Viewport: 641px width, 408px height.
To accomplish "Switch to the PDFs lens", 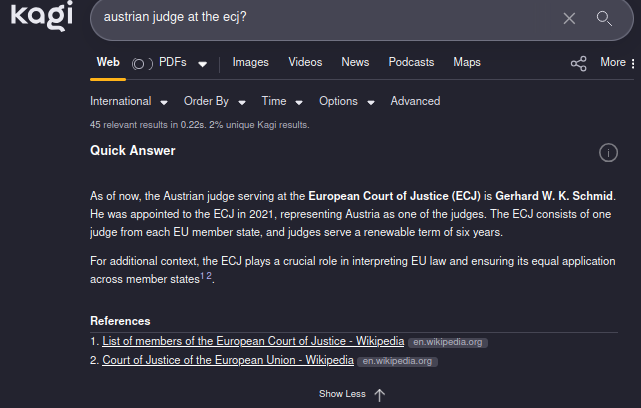I will [173, 62].
